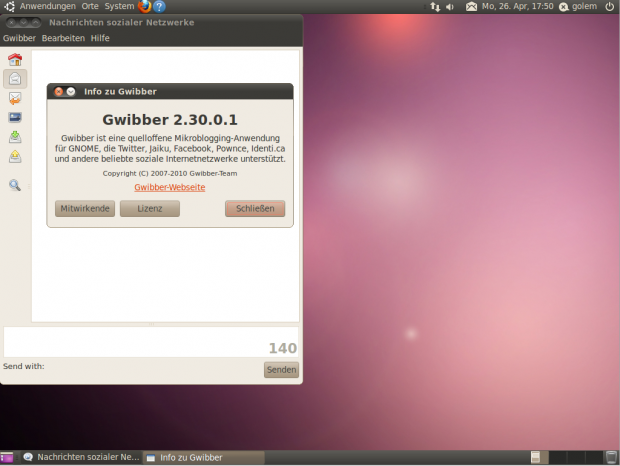Open the Gwibber menu

[19, 38]
